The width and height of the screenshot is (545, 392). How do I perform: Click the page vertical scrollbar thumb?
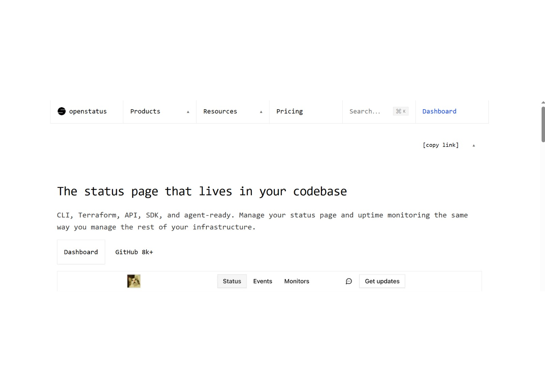click(x=543, y=124)
